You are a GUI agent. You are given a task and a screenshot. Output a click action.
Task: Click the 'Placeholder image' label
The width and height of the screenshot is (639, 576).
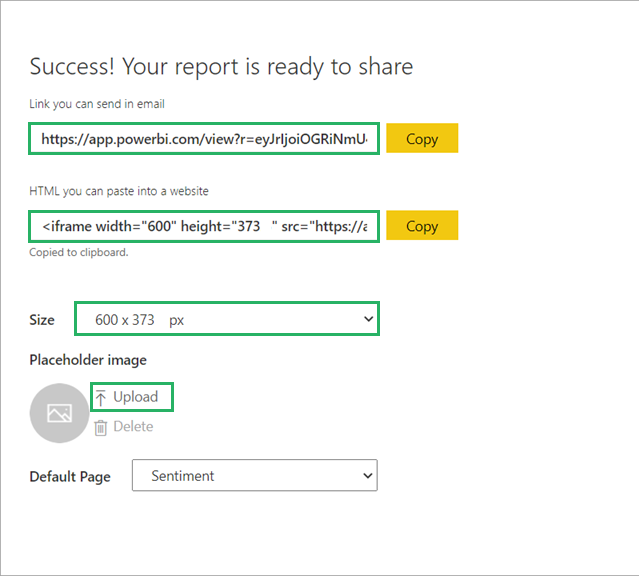[x=88, y=360]
